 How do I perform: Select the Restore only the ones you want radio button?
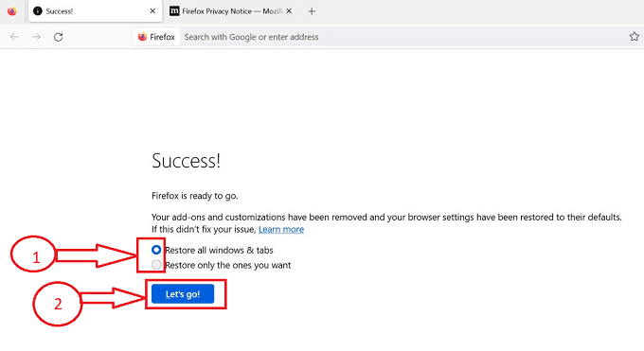[x=156, y=265]
